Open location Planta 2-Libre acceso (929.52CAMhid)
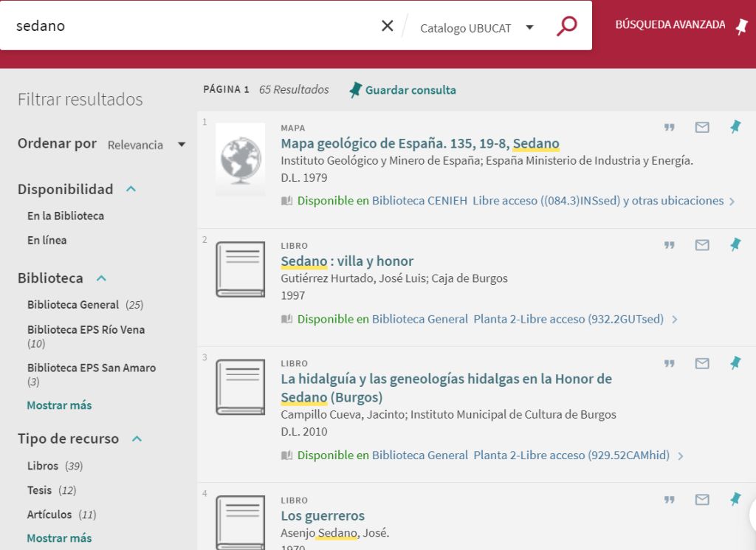The height and width of the screenshot is (550, 756). 571,456
